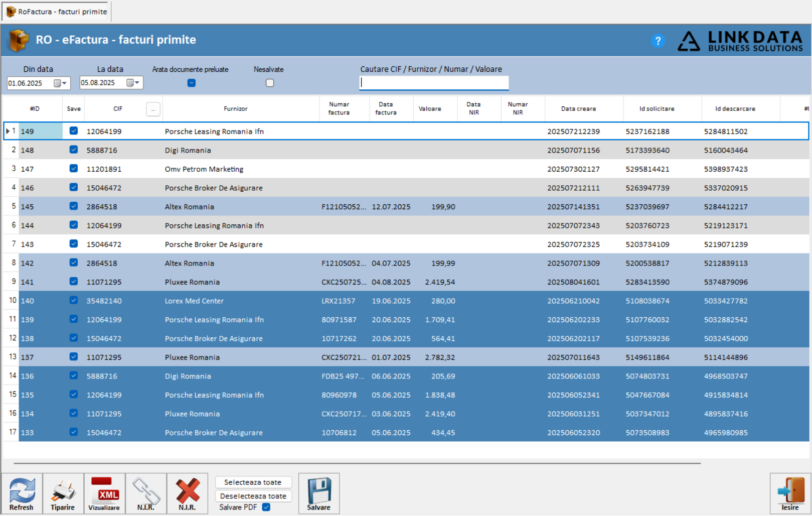812x516 pixels.
Task: Click the Iesire exit door icon
Action: [x=790, y=493]
